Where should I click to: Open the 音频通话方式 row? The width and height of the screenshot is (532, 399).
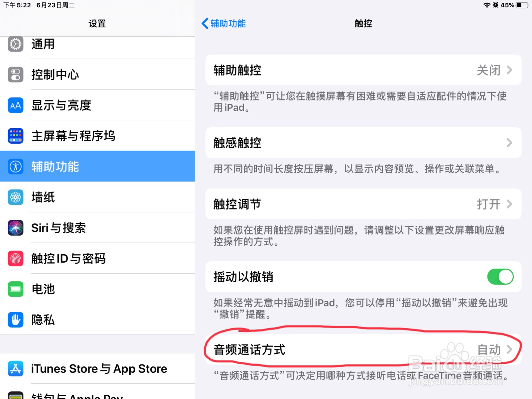pos(363,349)
